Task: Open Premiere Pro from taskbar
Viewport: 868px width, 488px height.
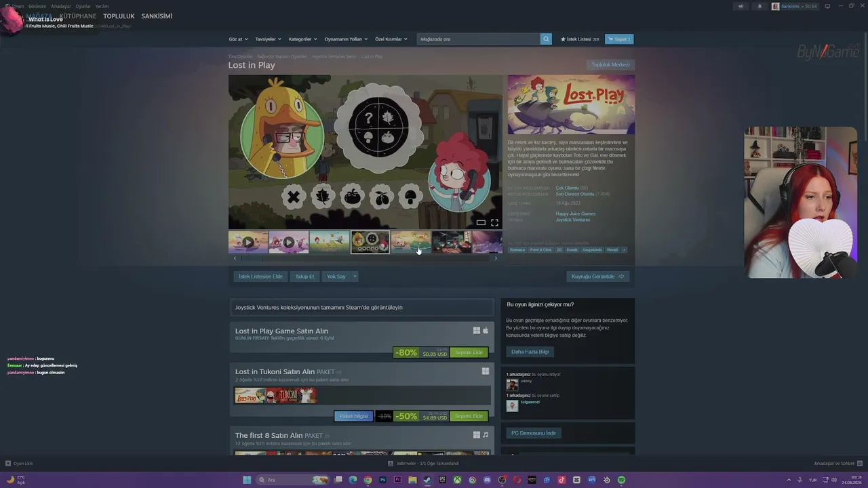Action: coord(397,480)
